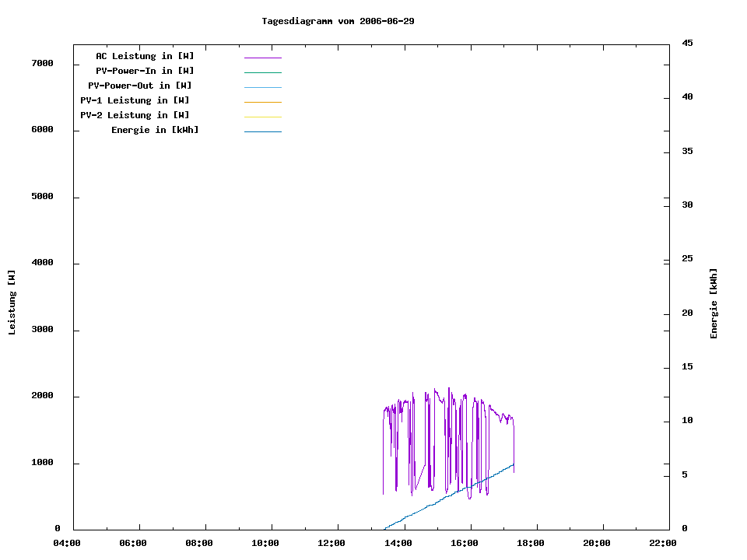Viewport: 747px width, 560px height.
Task: Click the purple line sample for AC Leistung
Action: tap(262, 58)
